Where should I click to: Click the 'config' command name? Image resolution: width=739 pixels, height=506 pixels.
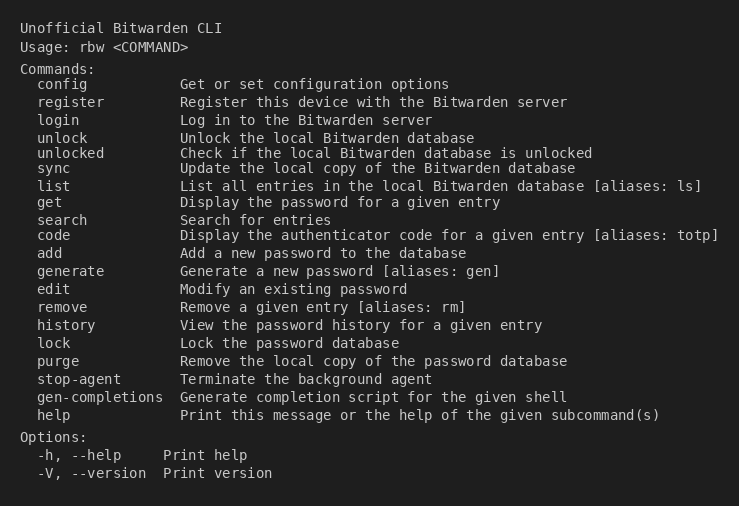(x=62, y=85)
